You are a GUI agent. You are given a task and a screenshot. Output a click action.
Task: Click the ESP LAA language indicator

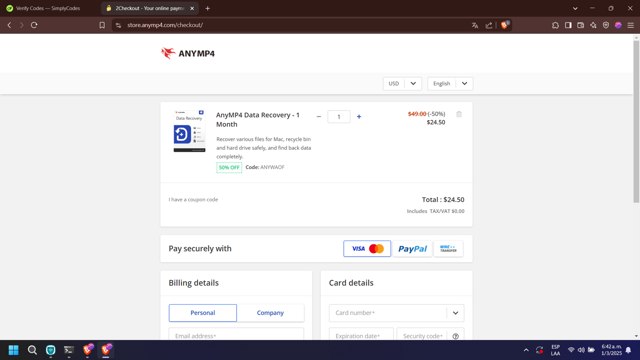point(556,350)
